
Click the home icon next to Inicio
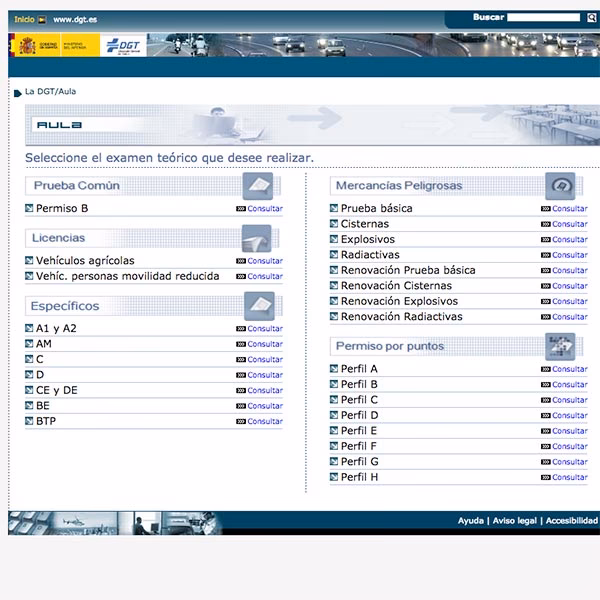tap(41, 19)
